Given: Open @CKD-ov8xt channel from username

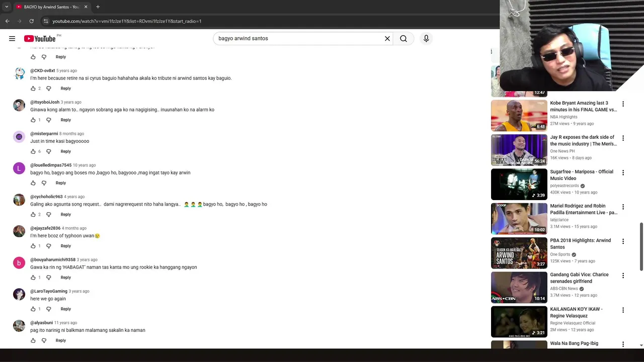Looking at the screenshot, I should click(42, 71).
